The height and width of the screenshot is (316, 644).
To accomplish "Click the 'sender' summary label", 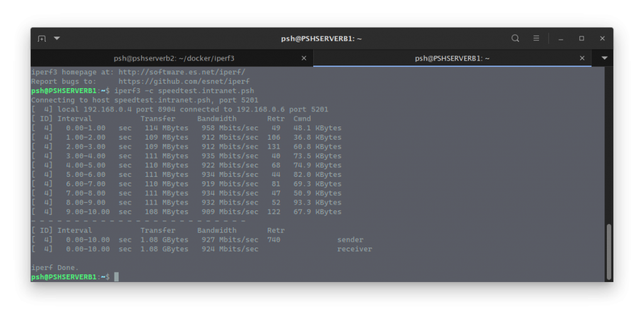I will (x=350, y=240).
